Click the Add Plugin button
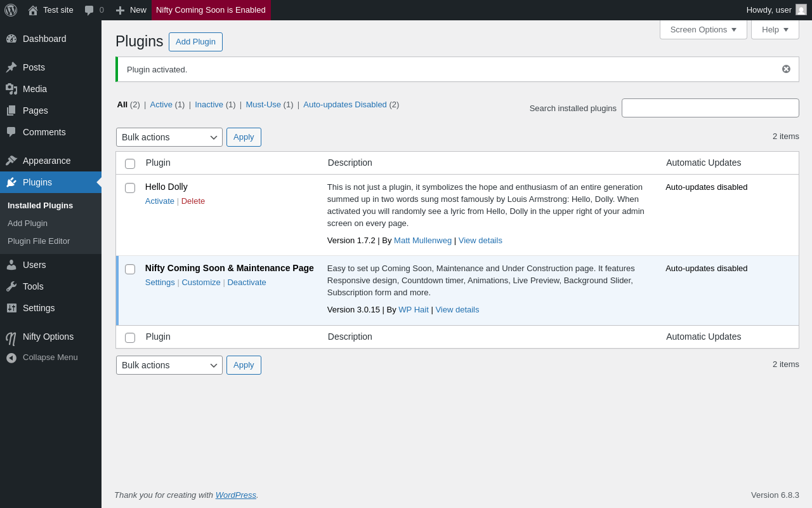Screen dimensions: 812x508 click(195, 42)
